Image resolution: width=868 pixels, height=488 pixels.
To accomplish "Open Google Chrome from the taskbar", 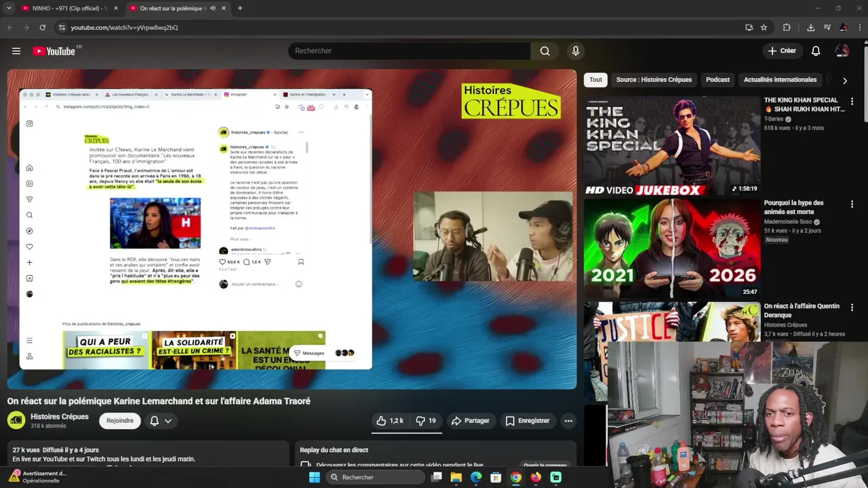I will pyautogui.click(x=516, y=477).
